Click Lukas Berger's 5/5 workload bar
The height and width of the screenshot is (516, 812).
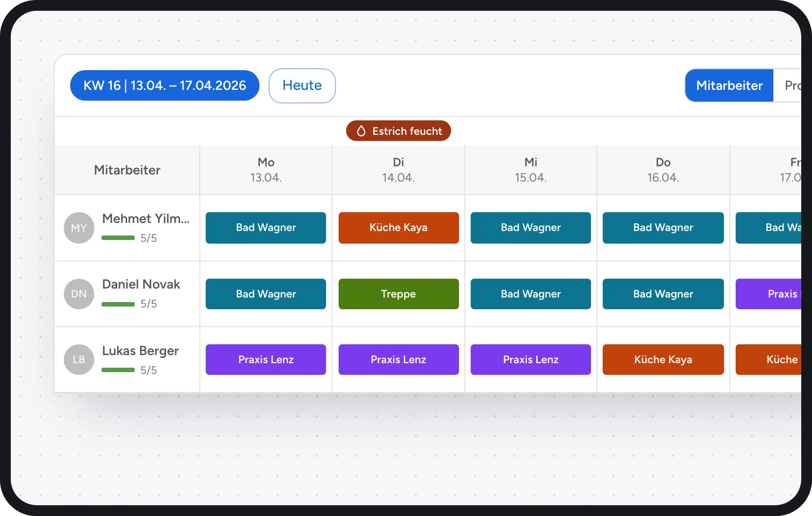click(x=118, y=370)
